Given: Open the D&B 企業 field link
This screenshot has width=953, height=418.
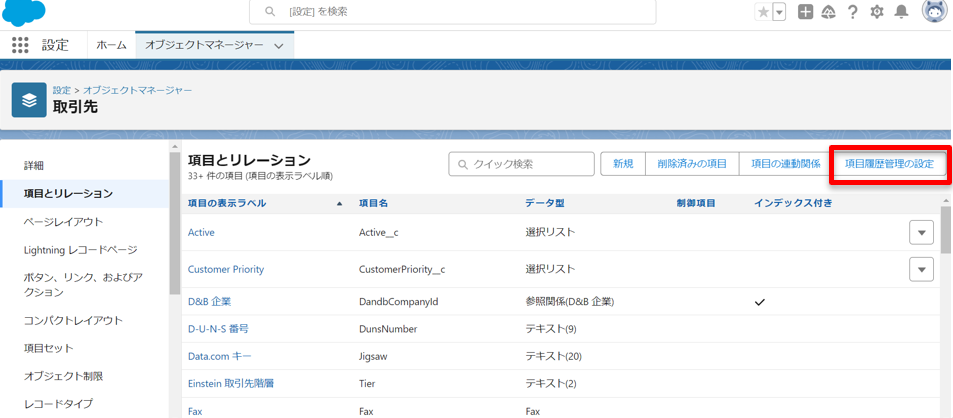Looking at the screenshot, I should [210, 301].
